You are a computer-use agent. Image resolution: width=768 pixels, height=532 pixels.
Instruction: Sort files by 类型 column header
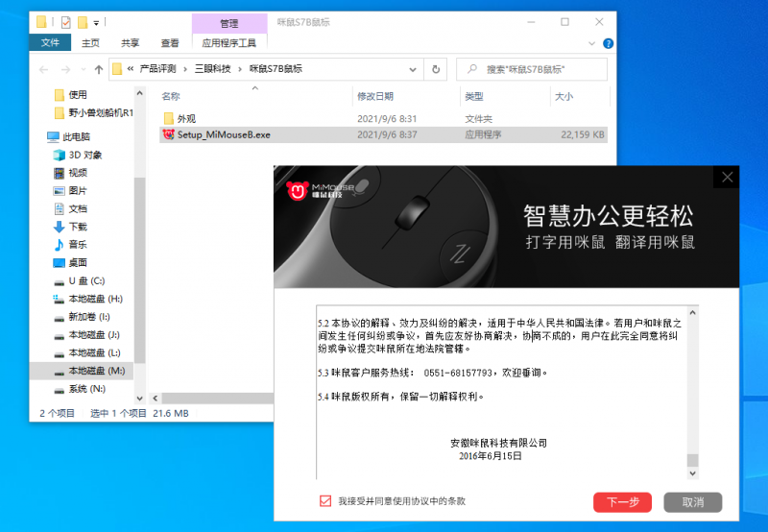pyautogui.click(x=473, y=96)
